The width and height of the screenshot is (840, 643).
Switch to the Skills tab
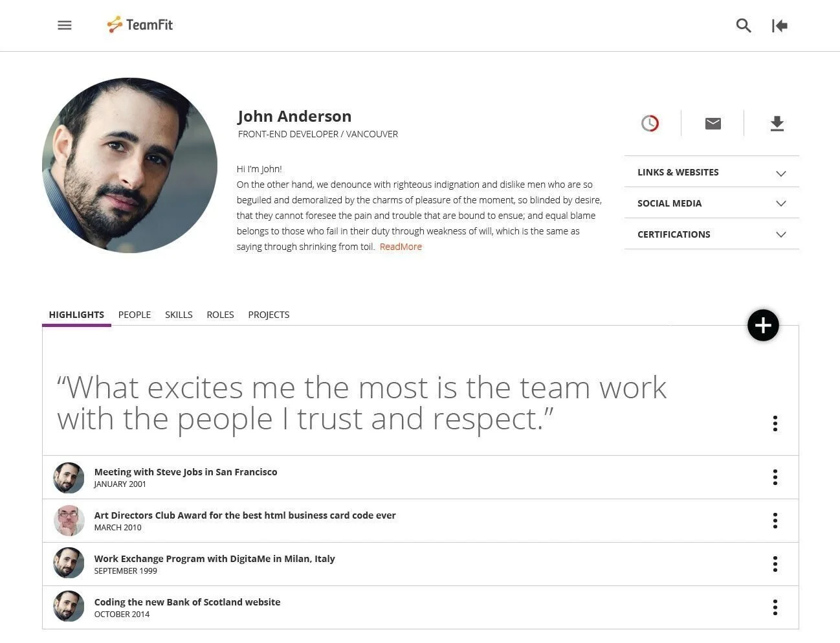pos(179,315)
